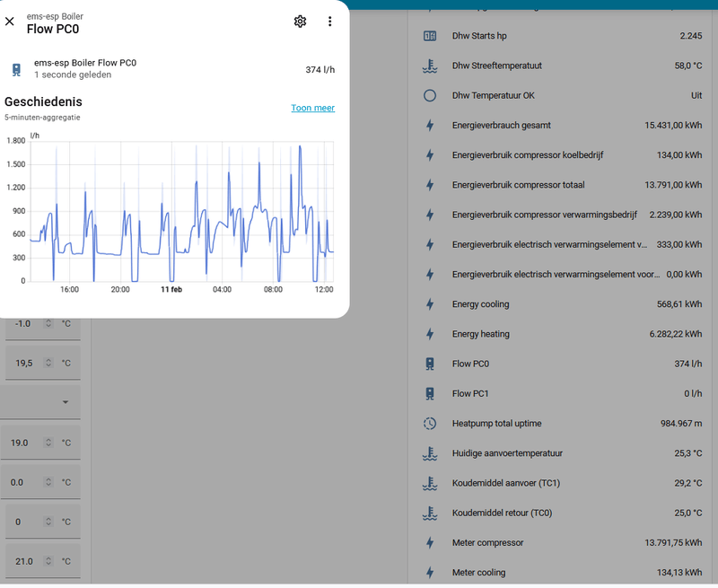Click the stepper arrows beside 21.0
Screen dimensions: 718x588
pyautogui.click(x=48, y=561)
